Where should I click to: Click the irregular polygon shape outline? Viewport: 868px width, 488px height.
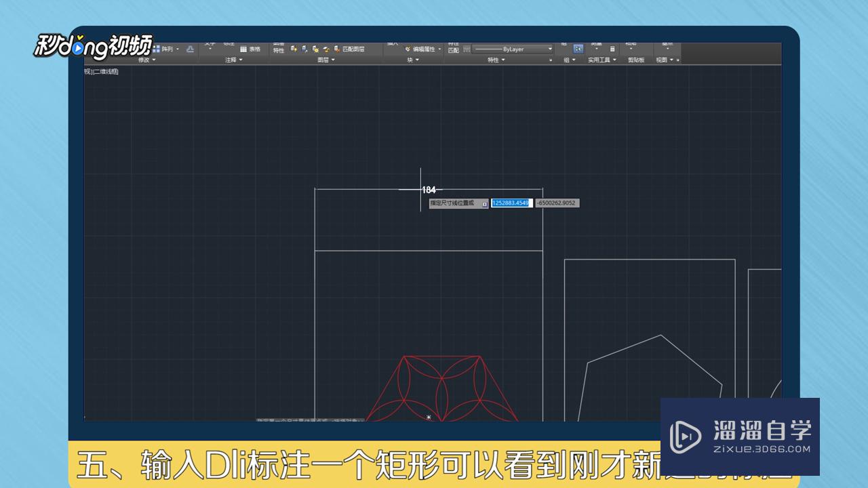click(650, 378)
